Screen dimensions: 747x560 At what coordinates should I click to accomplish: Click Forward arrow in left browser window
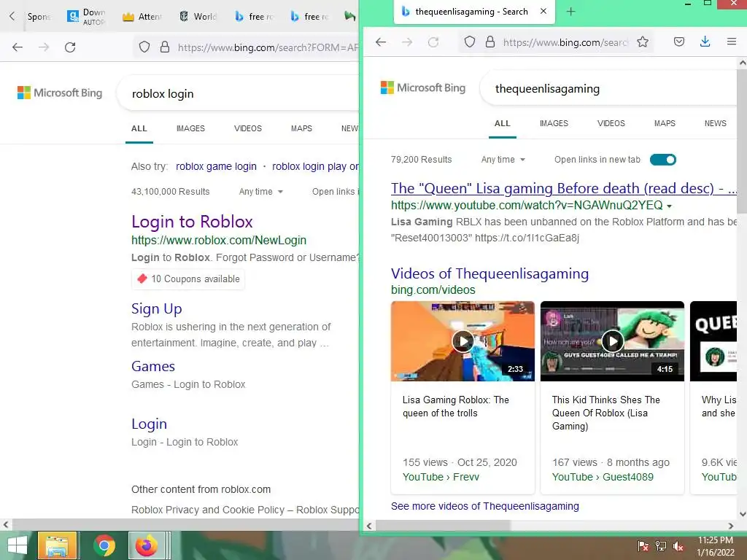tap(44, 47)
